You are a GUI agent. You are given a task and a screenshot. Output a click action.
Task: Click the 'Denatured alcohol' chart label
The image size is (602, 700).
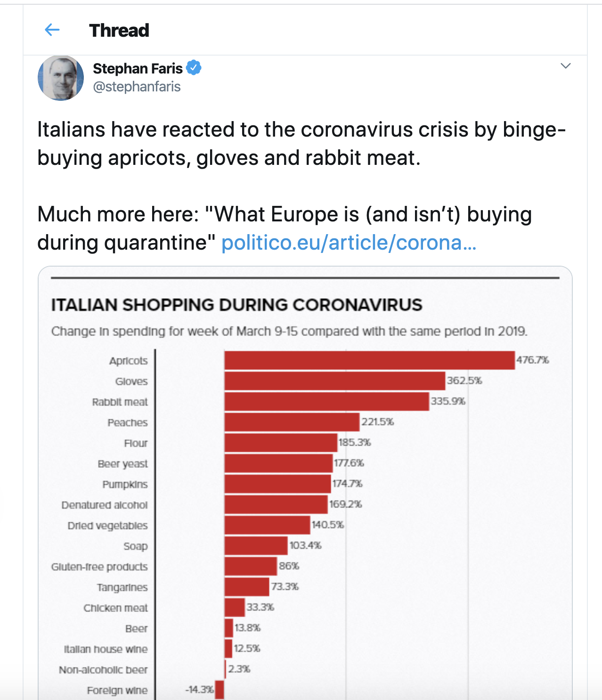tap(105, 505)
